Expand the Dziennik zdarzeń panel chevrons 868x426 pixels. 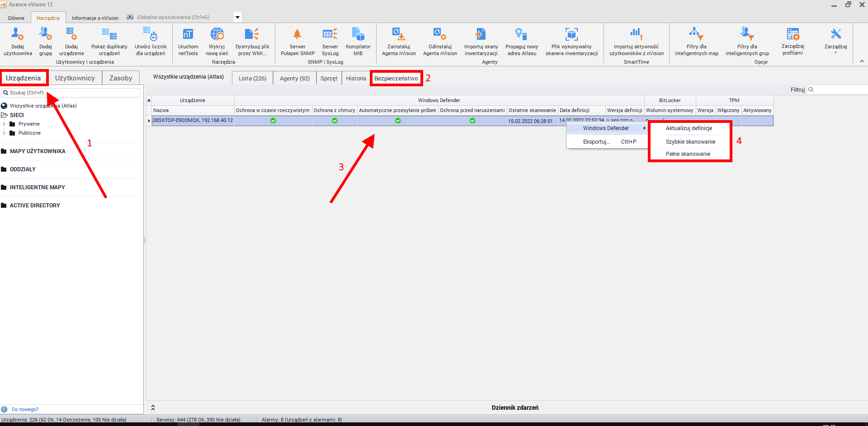(x=153, y=407)
